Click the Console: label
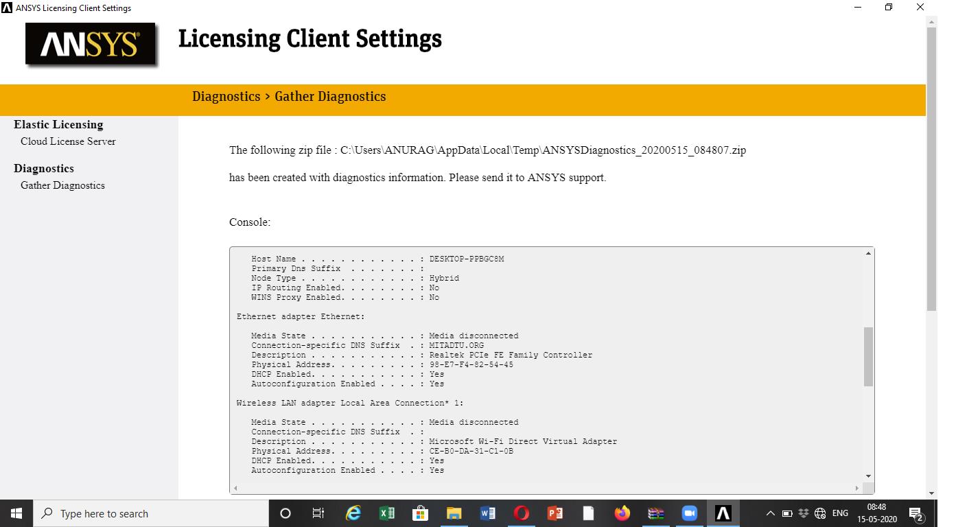Viewport: 980px width, 527px height. point(250,222)
